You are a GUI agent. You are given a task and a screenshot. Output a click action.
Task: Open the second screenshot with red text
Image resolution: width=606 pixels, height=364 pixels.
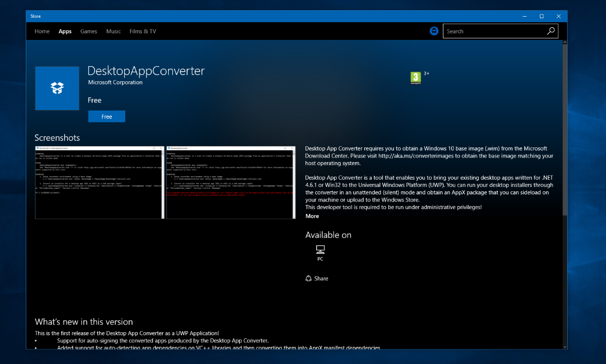click(231, 182)
